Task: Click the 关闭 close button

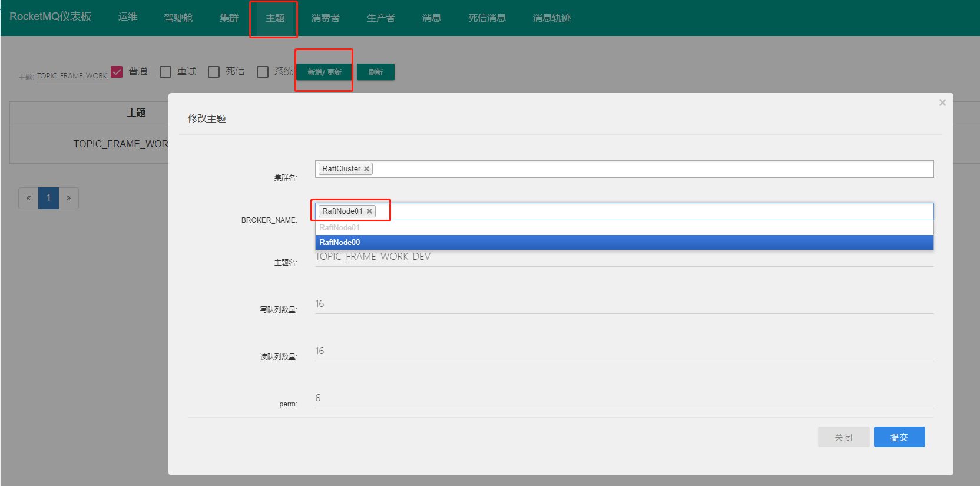Action: 843,437
